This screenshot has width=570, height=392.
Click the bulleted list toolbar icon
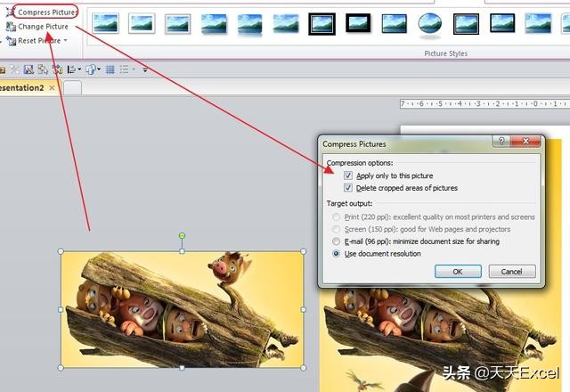125,69
